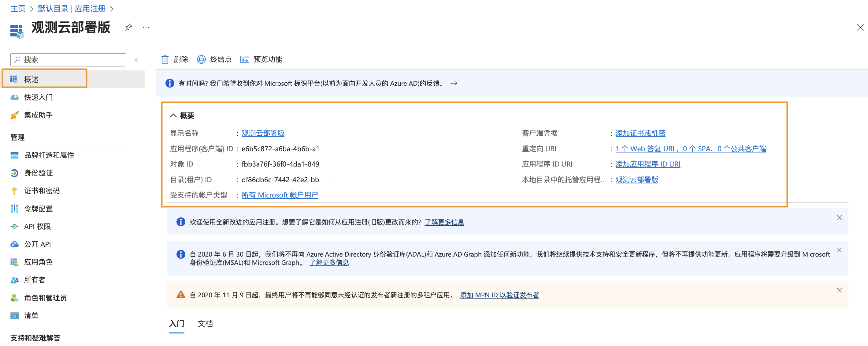The width and height of the screenshot is (868, 346).
Task: Collapse the left sidebar menu
Action: (136, 60)
